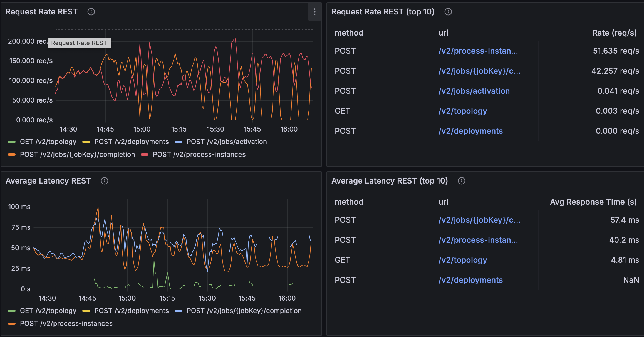Open /v2/process-instan... link in latency table
This screenshot has width=644, height=337.
click(478, 240)
